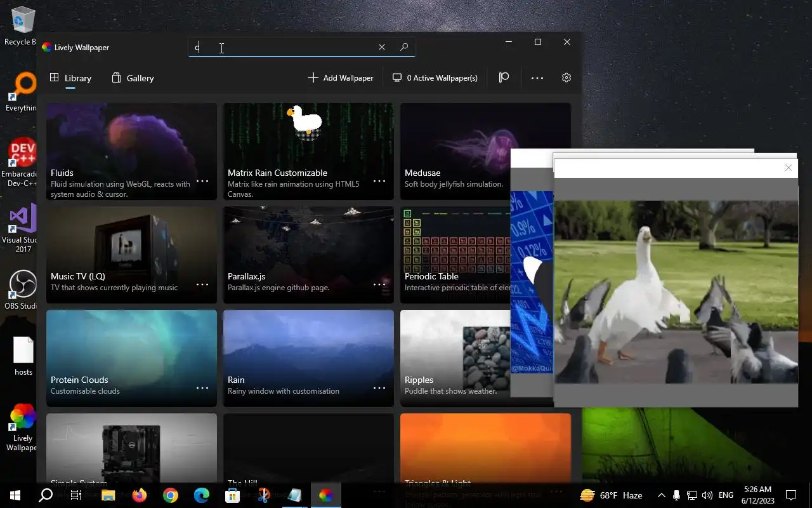Select Lively Wallpaper desktop shortcut
The image size is (812, 508).
coord(23,428)
